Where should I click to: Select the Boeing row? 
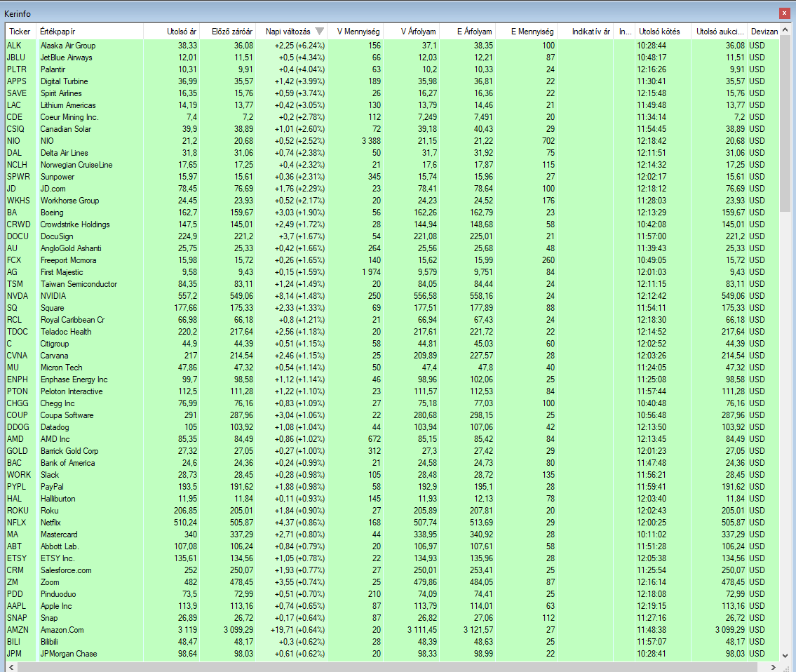pos(393,213)
